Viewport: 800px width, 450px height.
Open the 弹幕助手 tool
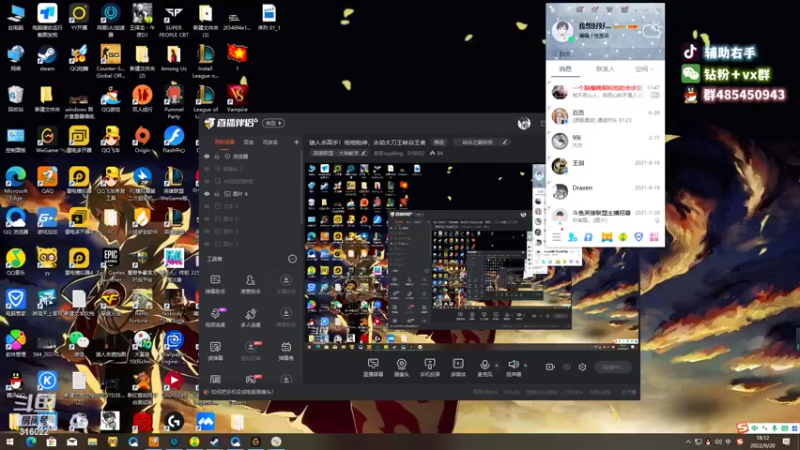(215, 284)
